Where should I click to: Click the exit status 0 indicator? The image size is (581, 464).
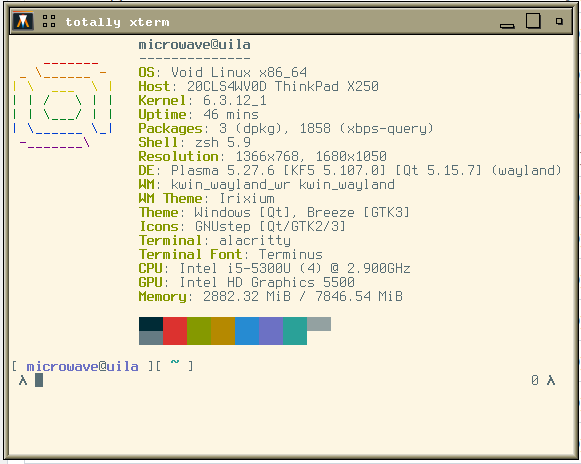[535, 380]
